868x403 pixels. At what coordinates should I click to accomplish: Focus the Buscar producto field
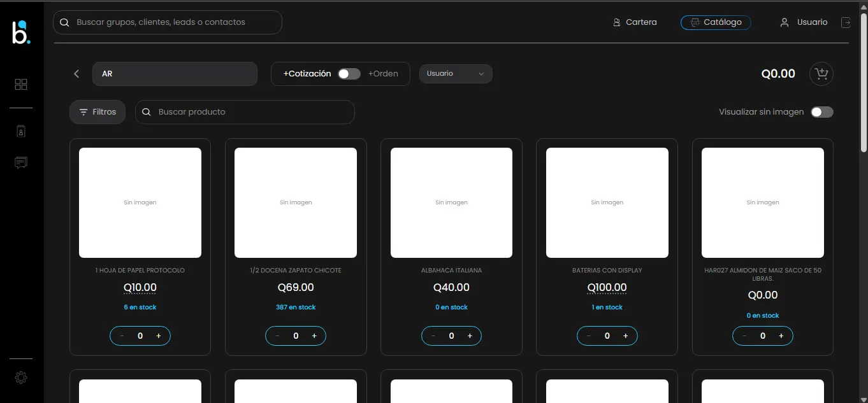(x=245, y=112)
